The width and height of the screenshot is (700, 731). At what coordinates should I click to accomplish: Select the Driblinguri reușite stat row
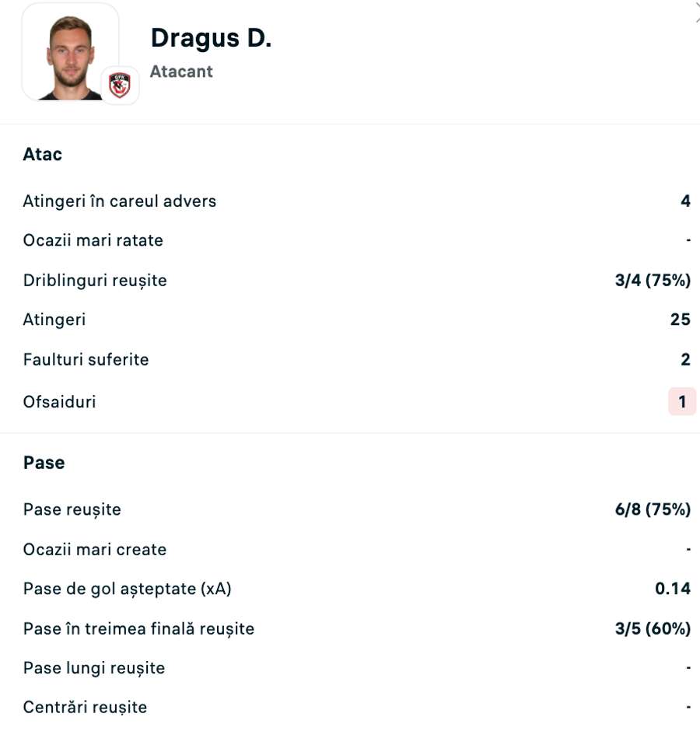(94, 280)
